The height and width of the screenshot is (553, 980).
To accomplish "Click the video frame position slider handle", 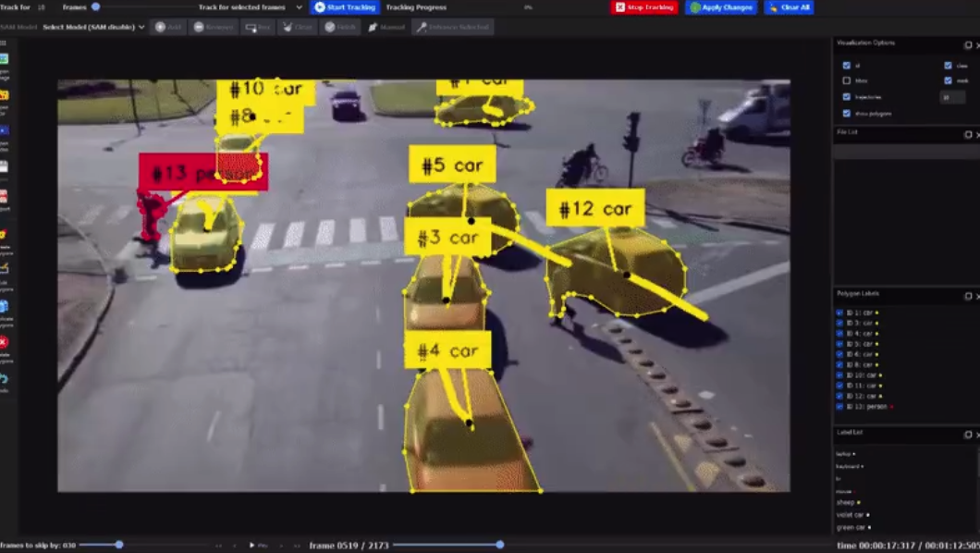I will [x=500, y=545].
